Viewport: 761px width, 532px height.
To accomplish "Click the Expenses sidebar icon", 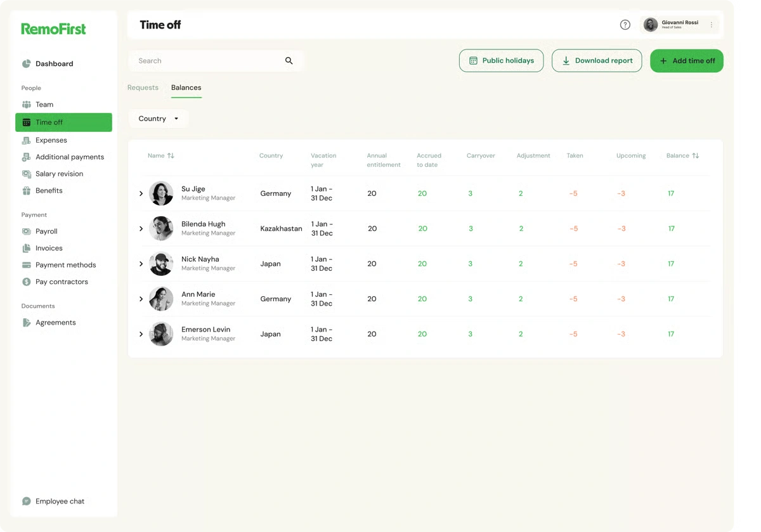I will coord(27,140).
